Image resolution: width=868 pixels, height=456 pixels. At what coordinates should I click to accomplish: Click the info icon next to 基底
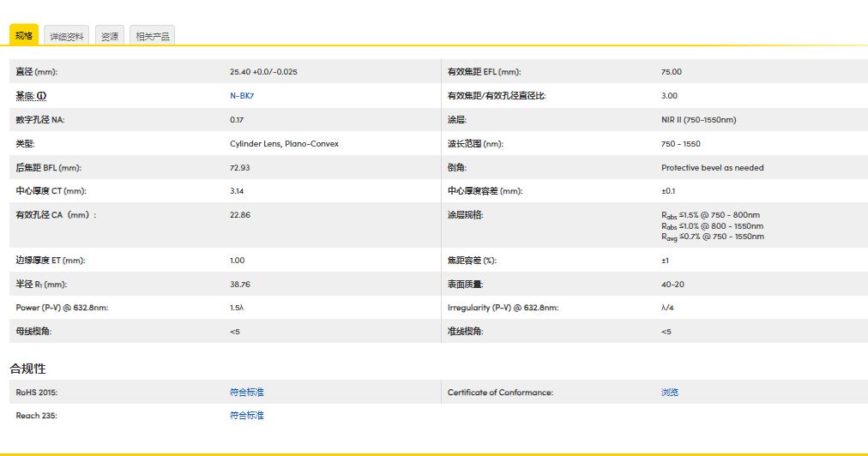point(43,96)
